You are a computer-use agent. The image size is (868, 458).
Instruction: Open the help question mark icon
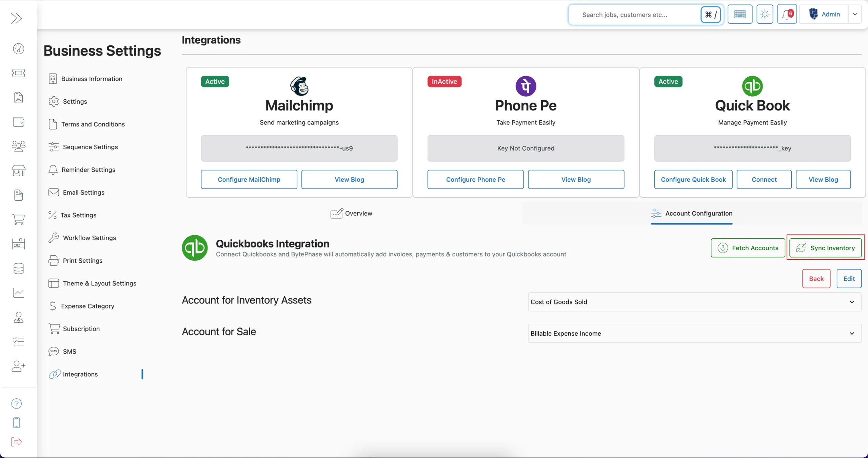click(16, 403)
